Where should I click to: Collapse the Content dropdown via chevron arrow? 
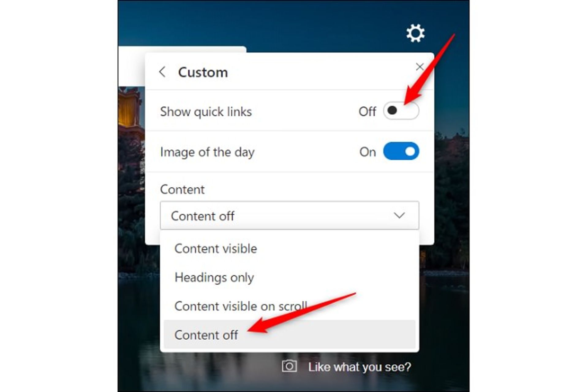[399, 216]
